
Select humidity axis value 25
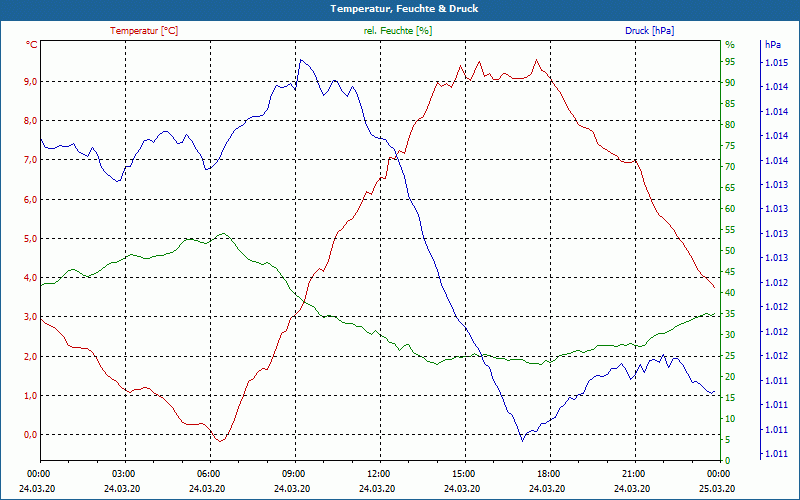pos(730,356)
